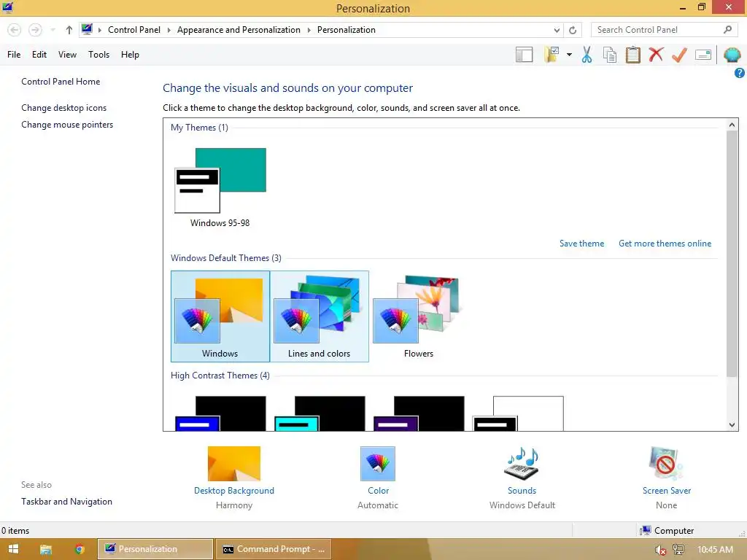The width and height of the screenshot is (747, 560).
Task: Click network tray icon
Action: coord(678,550)
